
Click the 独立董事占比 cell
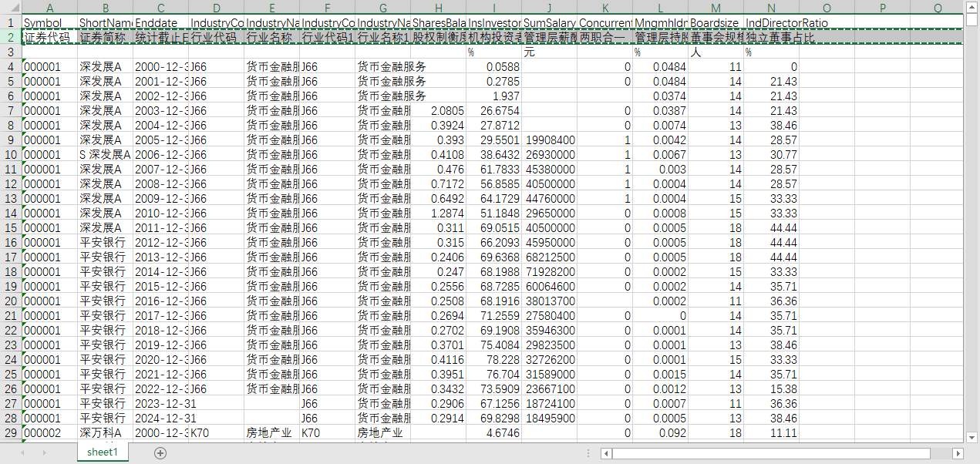point(771,38)
